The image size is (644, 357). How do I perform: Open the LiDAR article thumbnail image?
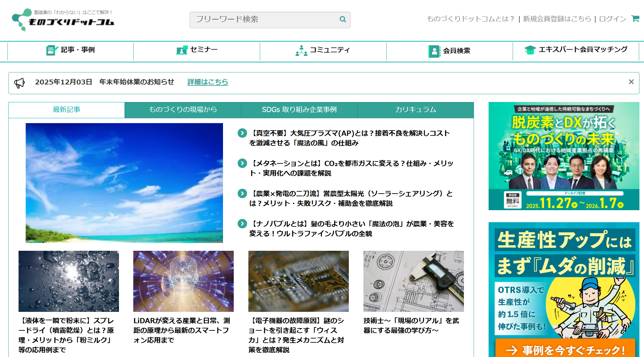click(183, 281)
